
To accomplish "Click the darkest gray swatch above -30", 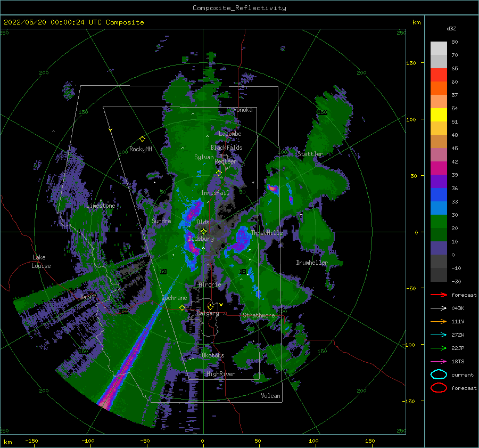I will pyautogui.click(x=439, y=275).
